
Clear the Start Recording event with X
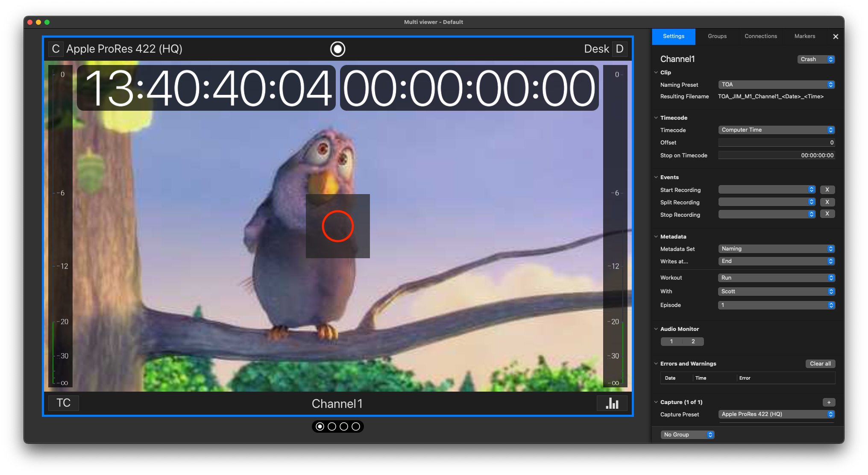tap(827, 189)
